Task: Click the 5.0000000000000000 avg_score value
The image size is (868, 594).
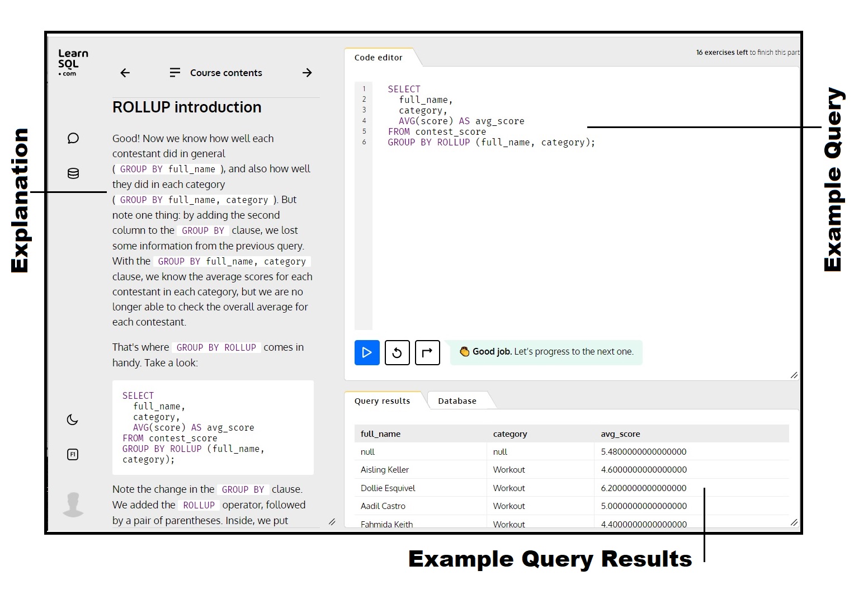Action: 644,506
